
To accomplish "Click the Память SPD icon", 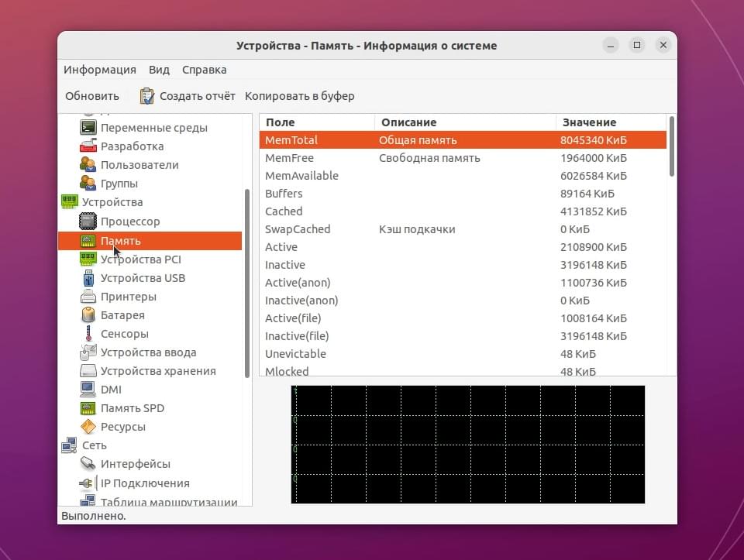I will tap(88, 407).
